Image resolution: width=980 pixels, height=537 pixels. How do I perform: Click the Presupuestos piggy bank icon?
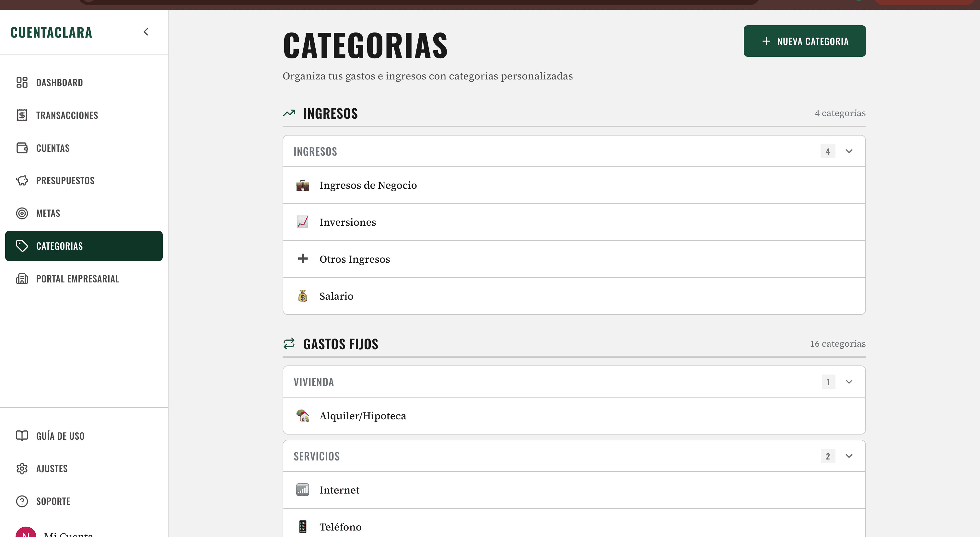pyautogui.click(x=22, y=180)
